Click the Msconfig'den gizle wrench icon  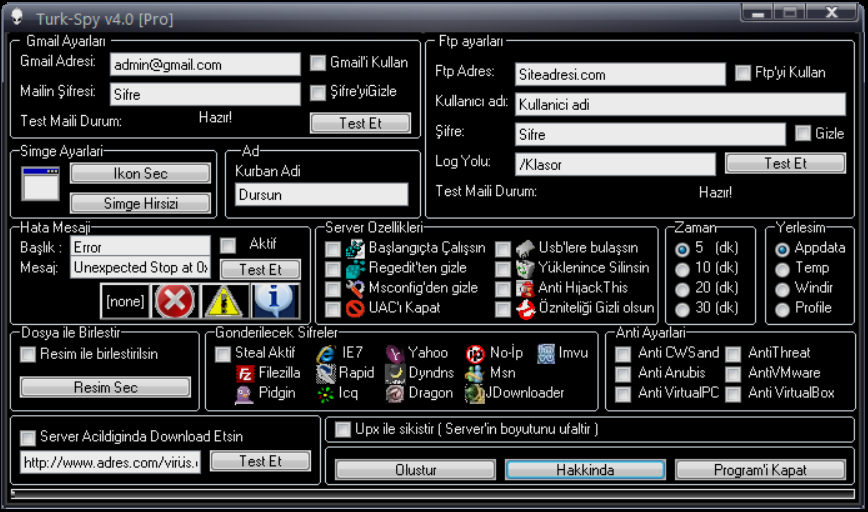tap(355, 288)
